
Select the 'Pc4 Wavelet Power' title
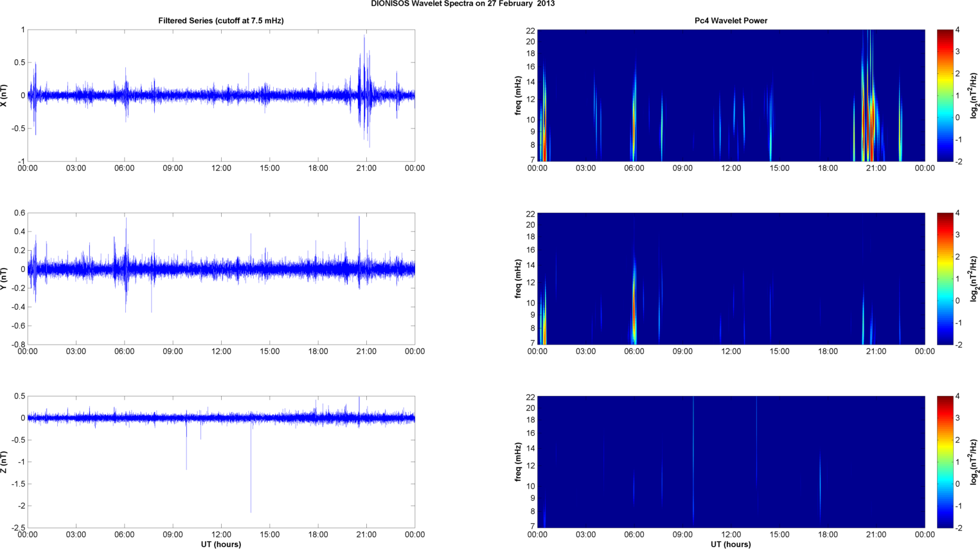[731, 21]
